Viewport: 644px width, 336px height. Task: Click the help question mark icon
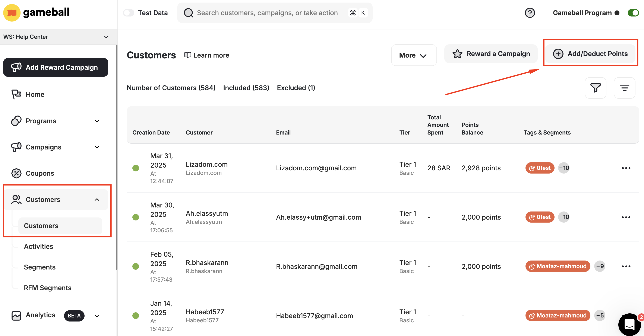click(x=530, y=13)
